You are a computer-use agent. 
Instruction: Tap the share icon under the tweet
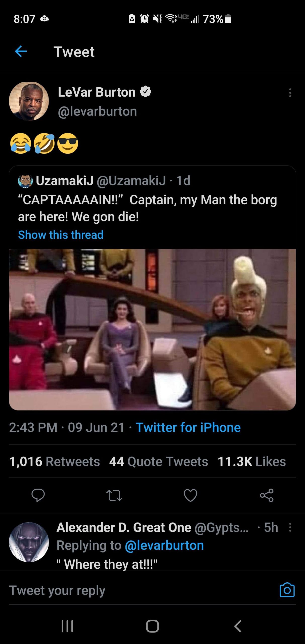click(x=267, y=495)
